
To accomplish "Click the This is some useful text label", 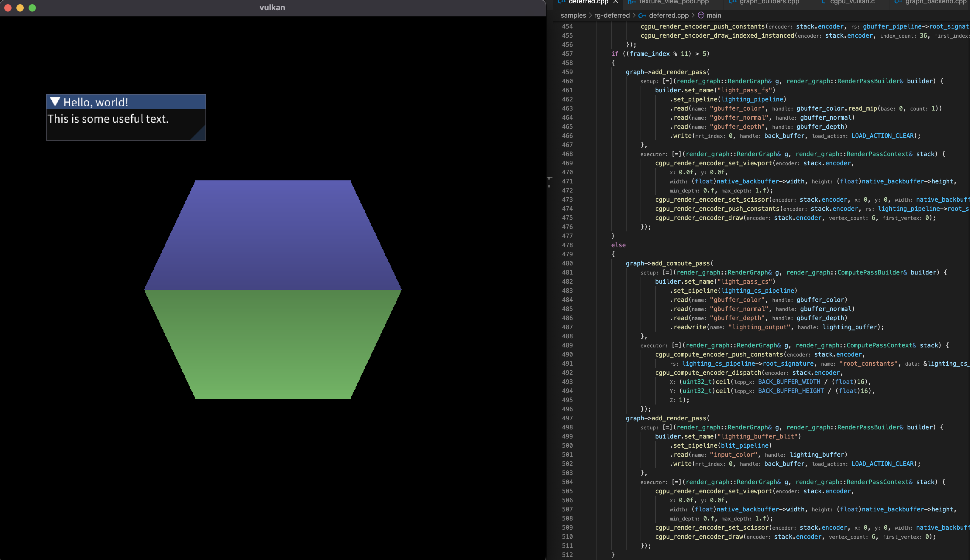I will pyautogui.click(x=108, y=119).
